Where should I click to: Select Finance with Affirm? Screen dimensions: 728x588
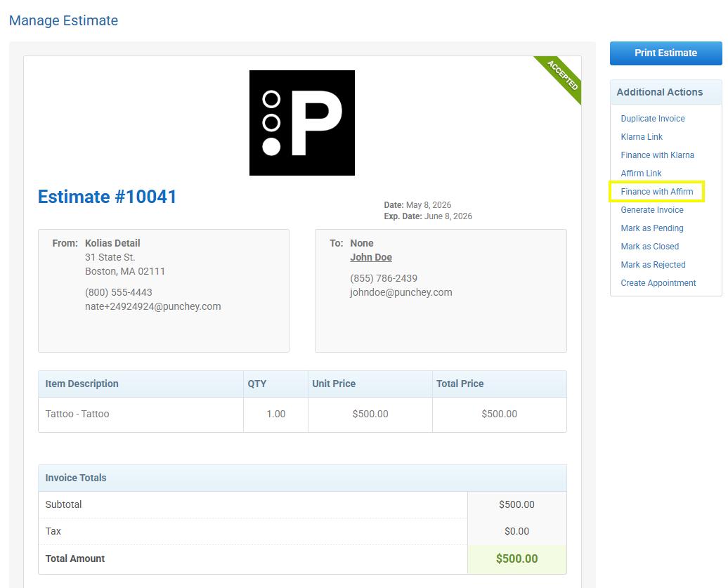pyautogui.click(x=656, y=192)
